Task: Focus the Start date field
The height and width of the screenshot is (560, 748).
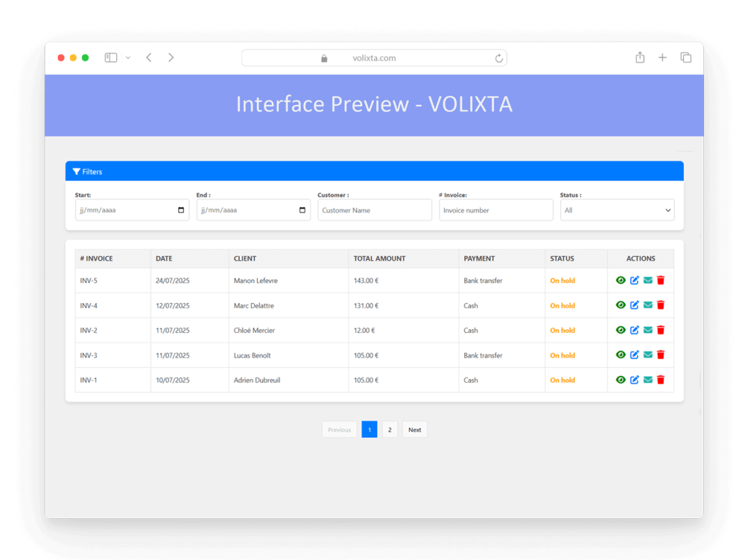Action: tap(132, 210)
